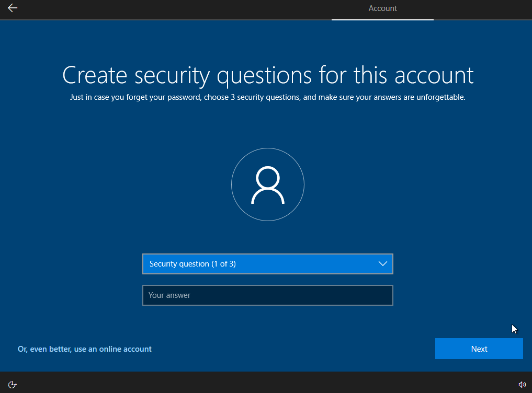Viewport: 532px width, 393px height.
Task: Click the 'Your answer' placeholder text
Action: 169,295
